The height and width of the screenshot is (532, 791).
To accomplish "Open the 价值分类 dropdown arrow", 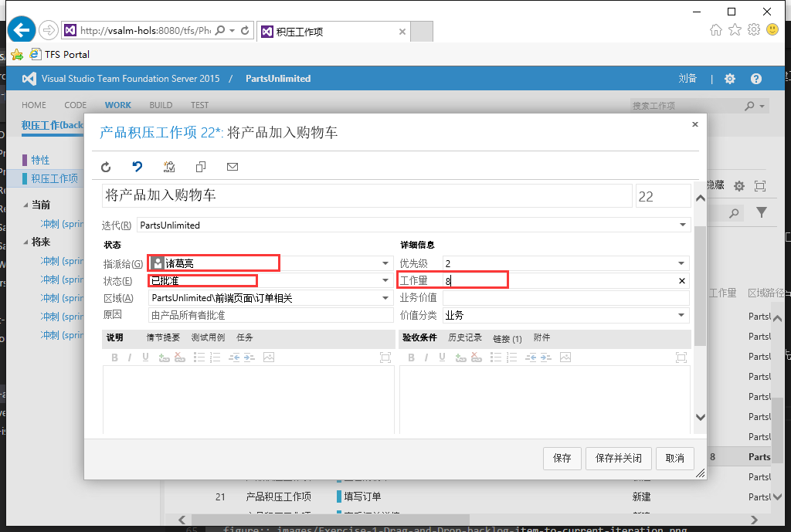I will (x=681, y=315).
